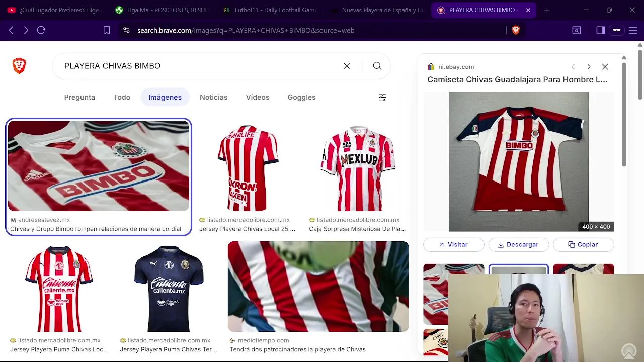Open 'Jersey Playera Chivas Local 25' caption
The height and width of the screenshot is (362, 644).
[x=247, y=229]
